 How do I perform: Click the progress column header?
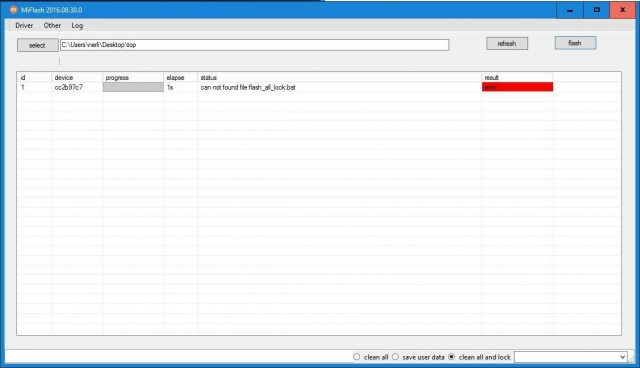[x=133, y=78]
